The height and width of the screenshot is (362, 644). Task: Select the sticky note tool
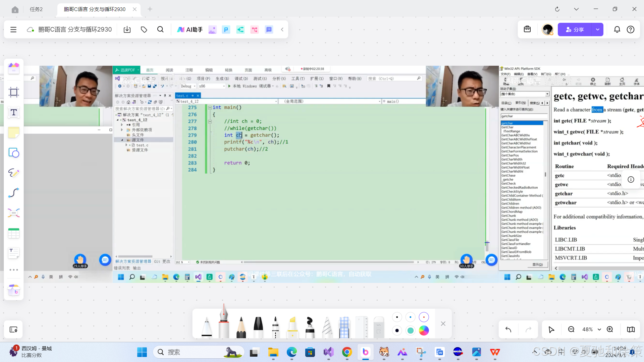tap(14, 133)
